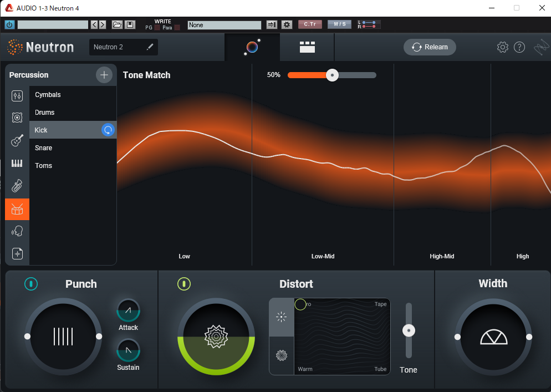Select the EQ sliders category icon
The height and width of the screenshot is (392, 551).
[x=17, y=95]
